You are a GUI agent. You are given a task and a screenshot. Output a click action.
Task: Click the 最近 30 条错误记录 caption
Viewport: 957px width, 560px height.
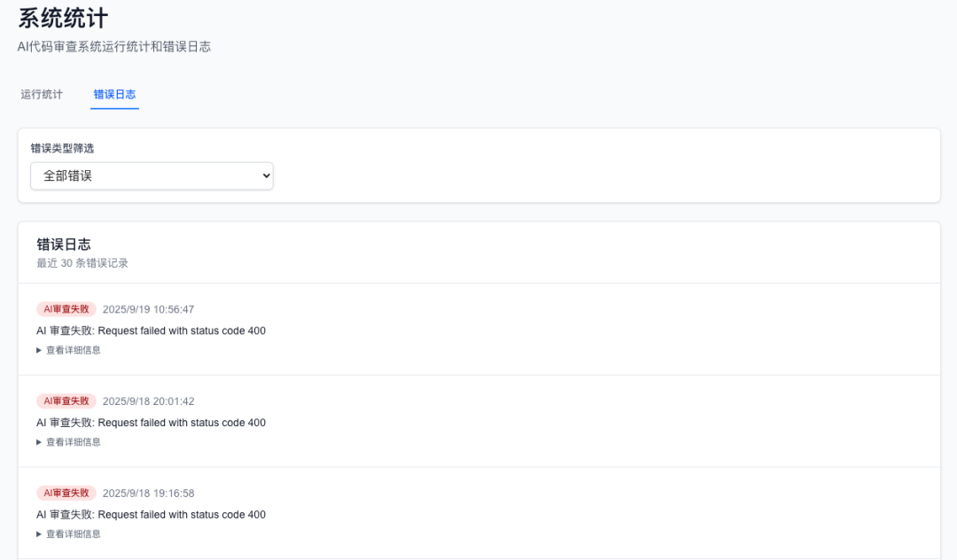point(82,263)
